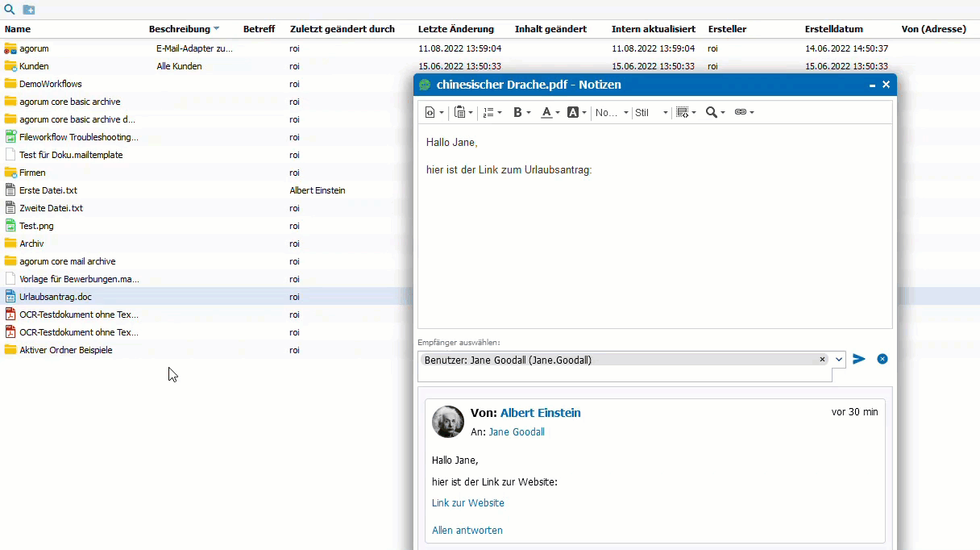The image size is (980, 550).
Task: Remove recipient Jane Goodall with the x
Action: (822, 360)
